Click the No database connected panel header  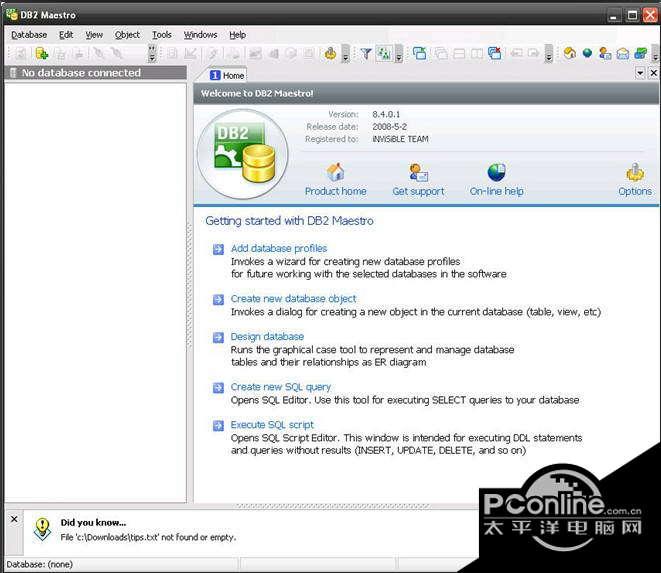95,73
